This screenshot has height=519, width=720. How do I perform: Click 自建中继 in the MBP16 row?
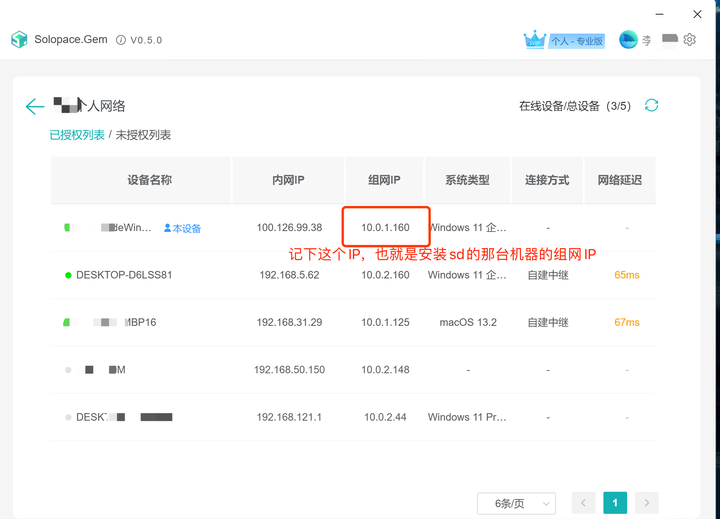[548, 322]
